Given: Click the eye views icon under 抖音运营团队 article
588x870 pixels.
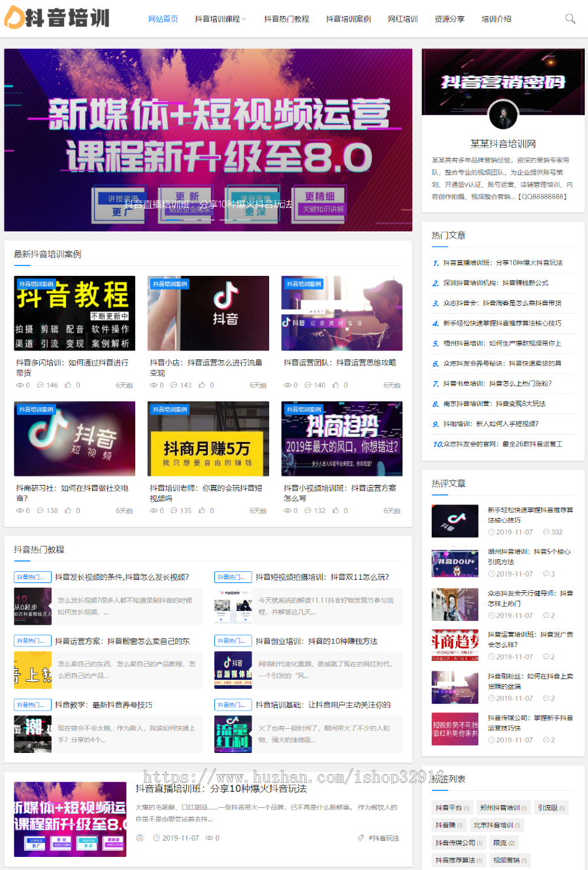Looking at the screenshot, I should pos(287,385).
